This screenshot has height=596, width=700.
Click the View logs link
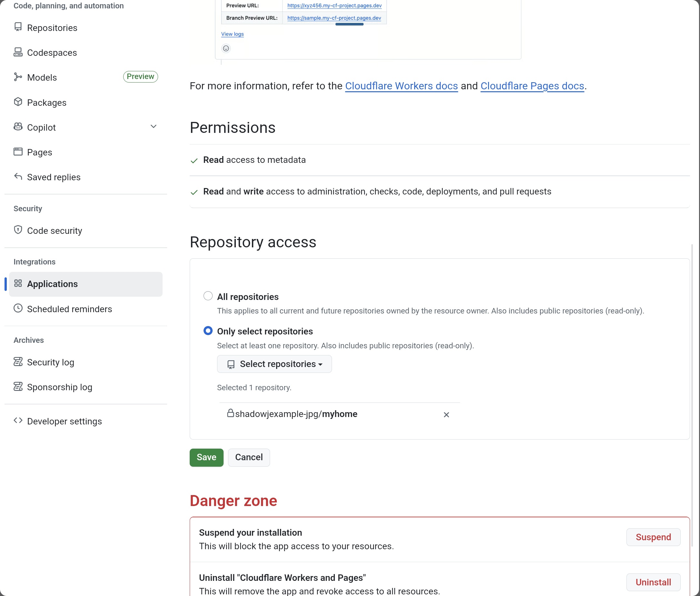(x=233, y=34)
